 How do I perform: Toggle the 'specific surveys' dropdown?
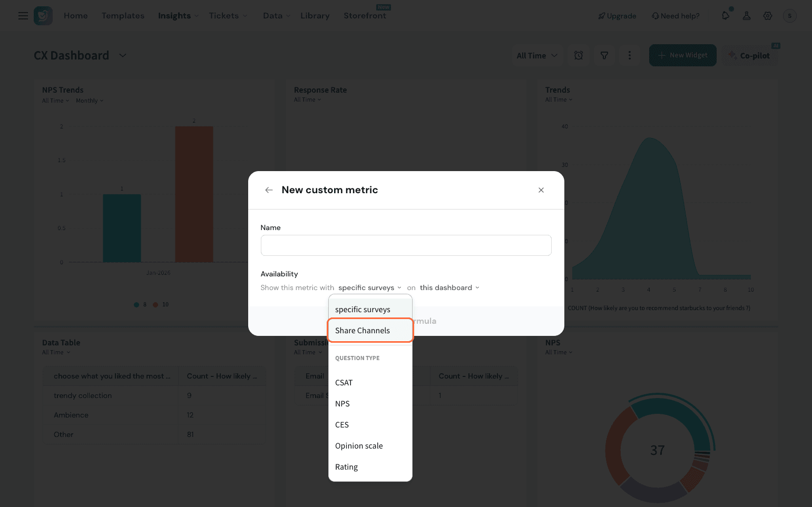pos(369,287)
